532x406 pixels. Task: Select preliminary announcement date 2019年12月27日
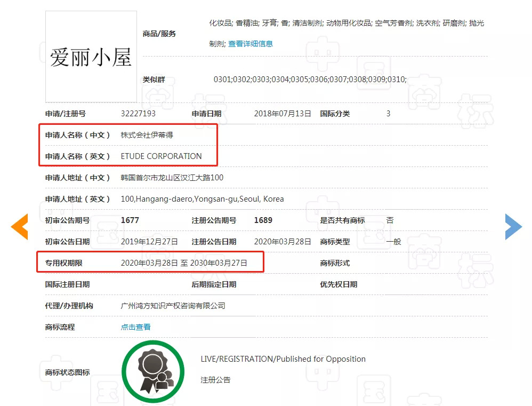point(149,242)
